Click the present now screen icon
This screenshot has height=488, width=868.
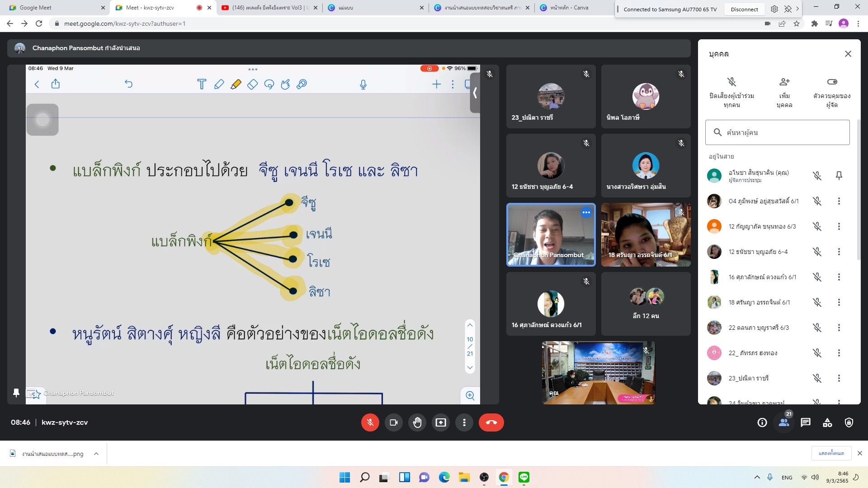click(x=440, y=422)
